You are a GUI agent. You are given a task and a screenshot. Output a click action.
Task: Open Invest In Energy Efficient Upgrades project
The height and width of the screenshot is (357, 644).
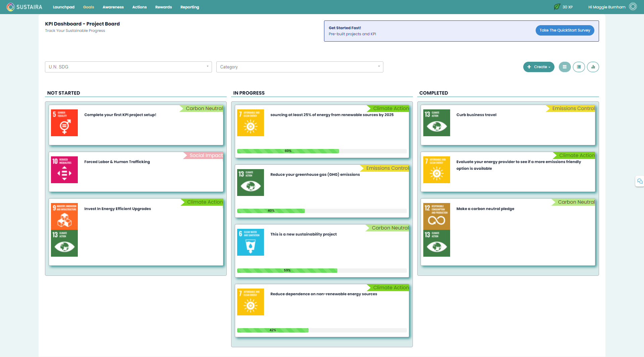(x=117, y=209)
